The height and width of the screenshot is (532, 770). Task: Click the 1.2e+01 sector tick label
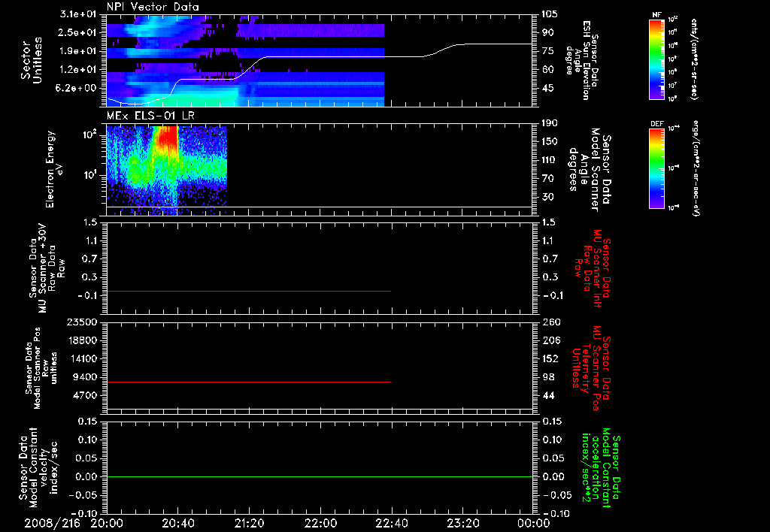[77, 70]
